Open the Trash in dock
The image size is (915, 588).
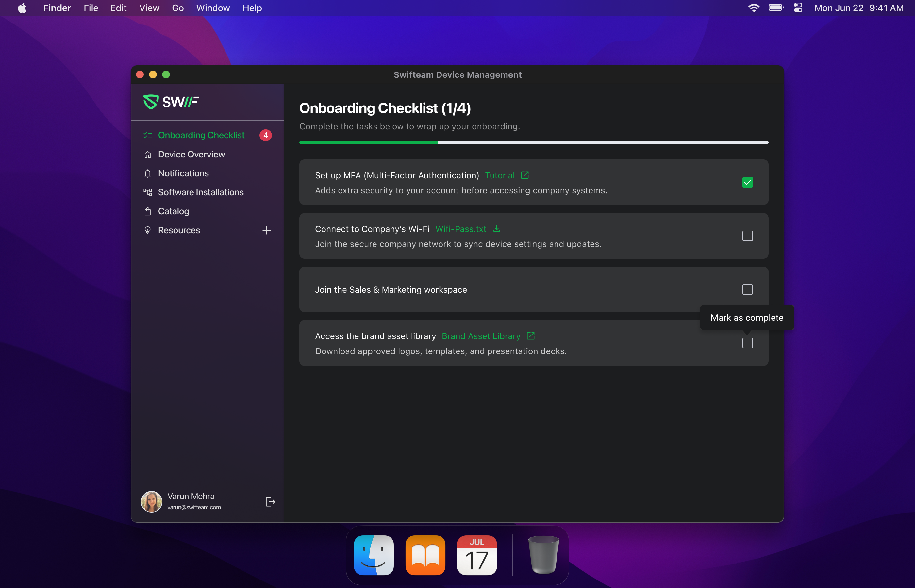coord(543,555)
